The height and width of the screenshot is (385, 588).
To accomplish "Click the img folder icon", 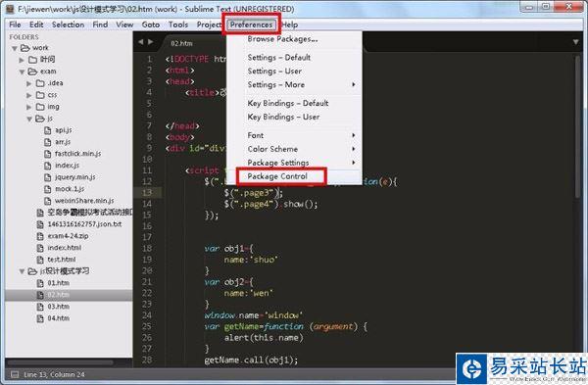I will 40,107.
